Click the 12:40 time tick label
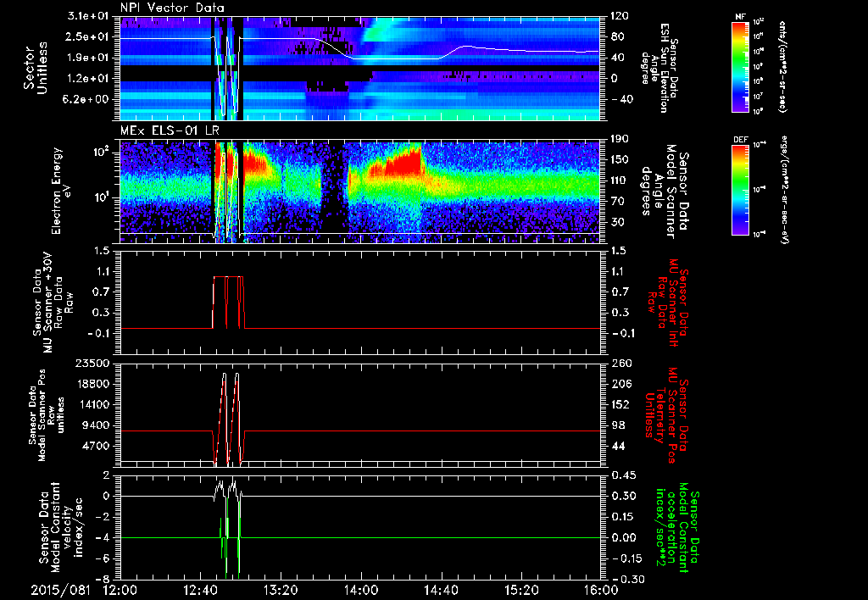This screenshot has width=868, height=600. pyautogui.click(x=200, y=590)
